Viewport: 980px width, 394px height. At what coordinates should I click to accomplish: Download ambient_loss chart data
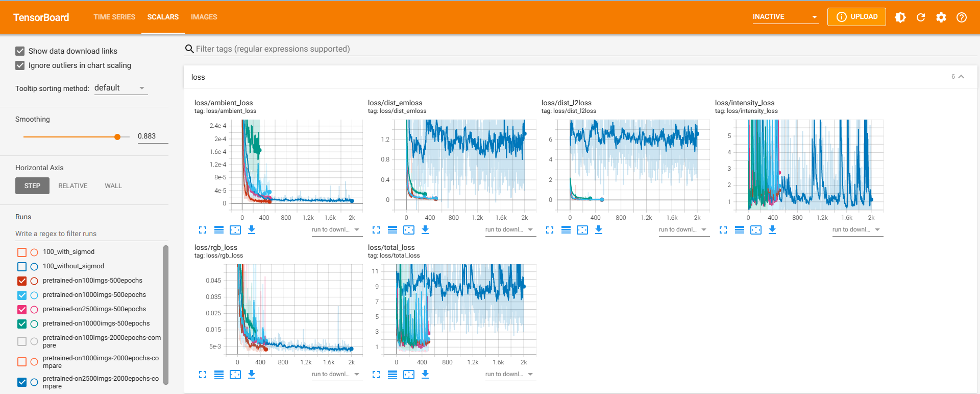coord(252,230)
